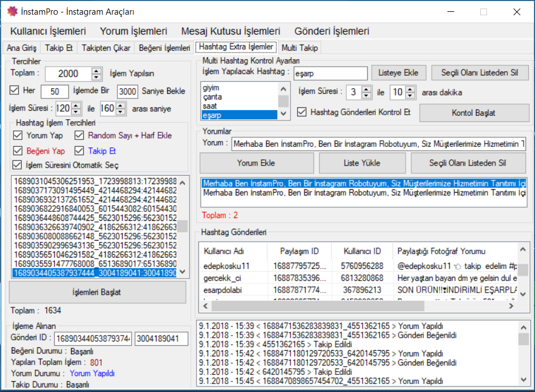Increase the 160 saniye maximum duration
Viewport: 535px width, 392px height.
(x=120, y=105)
